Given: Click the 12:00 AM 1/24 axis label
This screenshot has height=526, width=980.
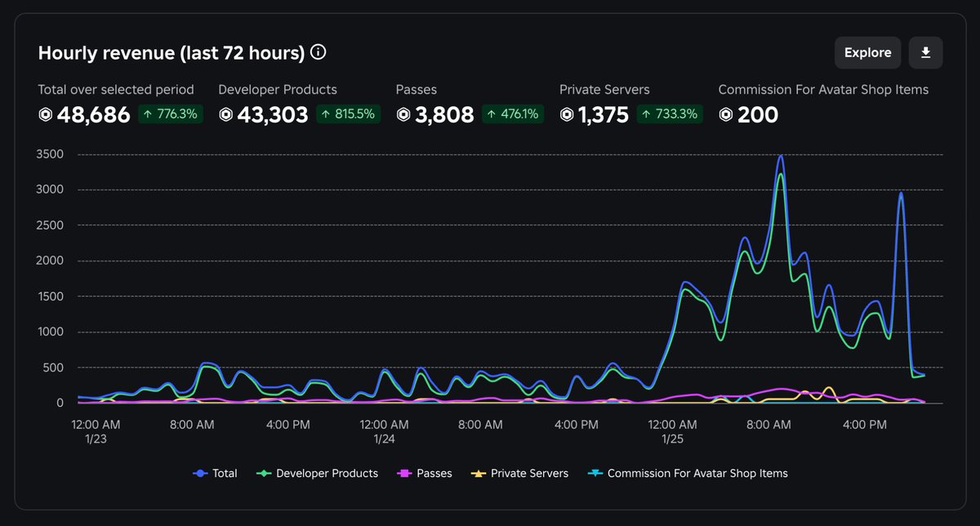Looking at the screenshot, I should pyautogui.click(x=384, y=431).
